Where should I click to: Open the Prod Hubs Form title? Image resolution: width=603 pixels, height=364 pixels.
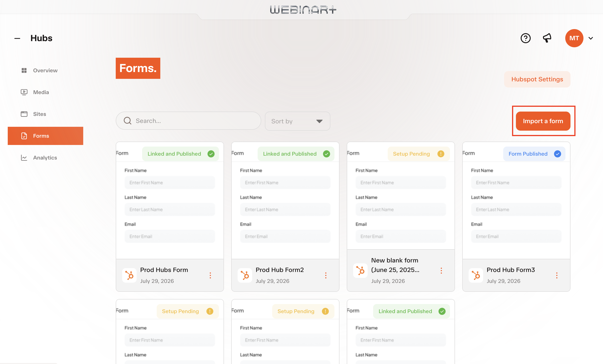tap(164, 270)
